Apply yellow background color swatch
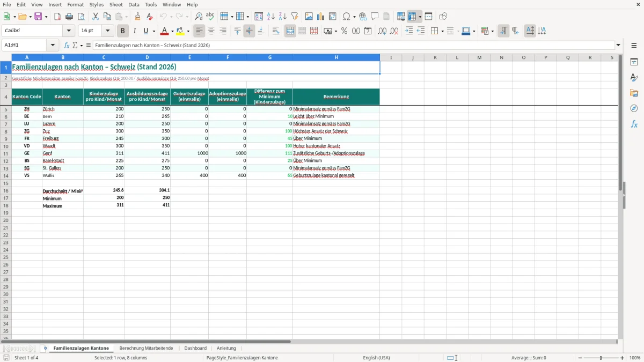 pos(180,31)
